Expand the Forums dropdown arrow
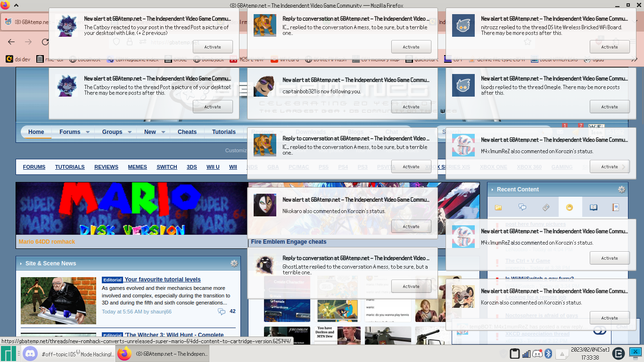The height and width of the screenshot is (362, 644). click(88, 132)
